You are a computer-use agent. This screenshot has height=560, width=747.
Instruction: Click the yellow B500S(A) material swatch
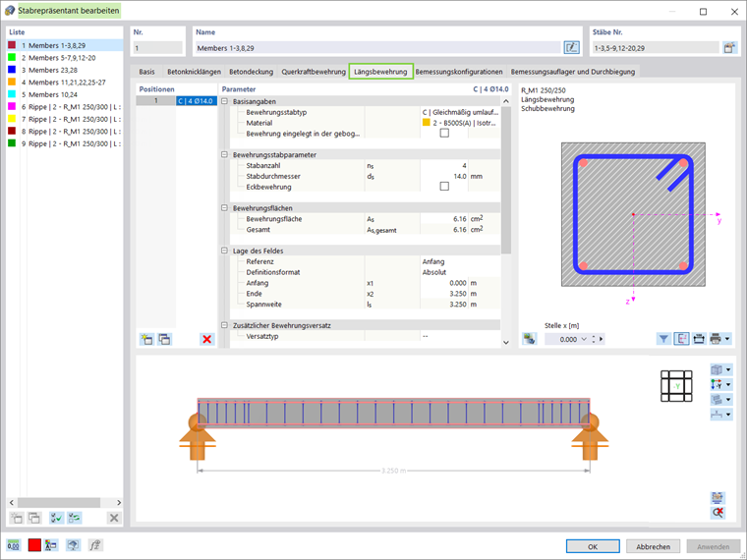click(426, 123)
